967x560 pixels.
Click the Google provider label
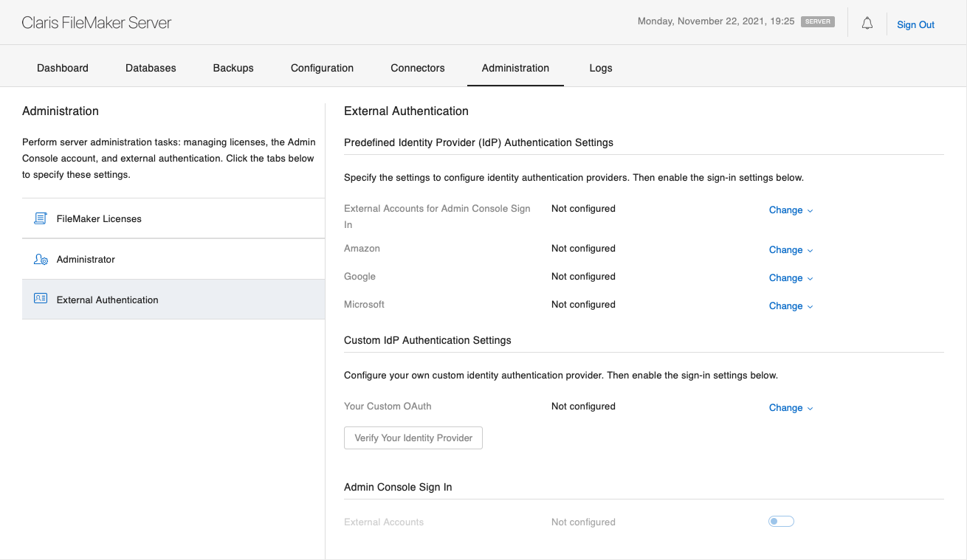(359, 277)
